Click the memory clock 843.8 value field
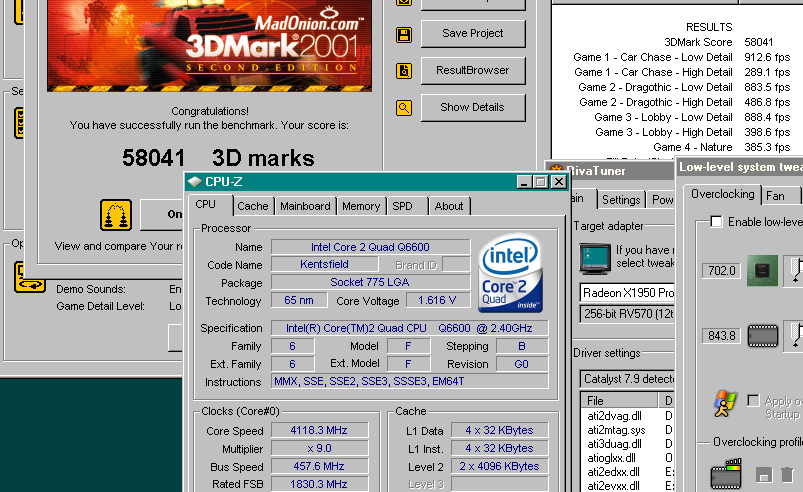803x492 pixels. [722, 336]
